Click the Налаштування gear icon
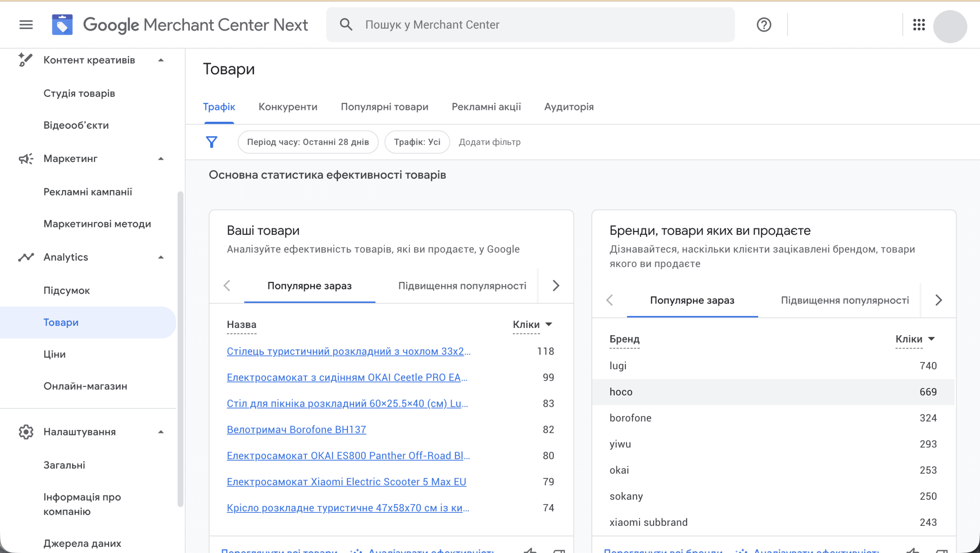This screenshot has height=553, width=980. pos(26,432)
